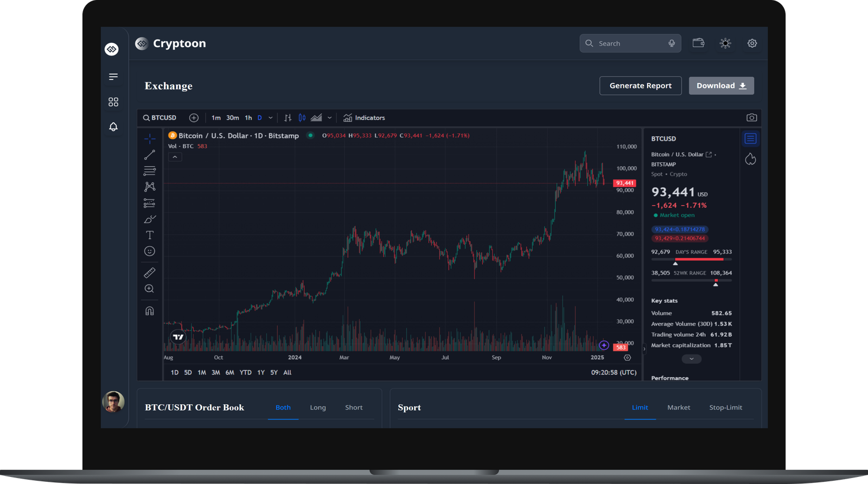Screen dimensions: 868x484
Task: Add symbol with the plus circle icon
Action: (194, 118)
